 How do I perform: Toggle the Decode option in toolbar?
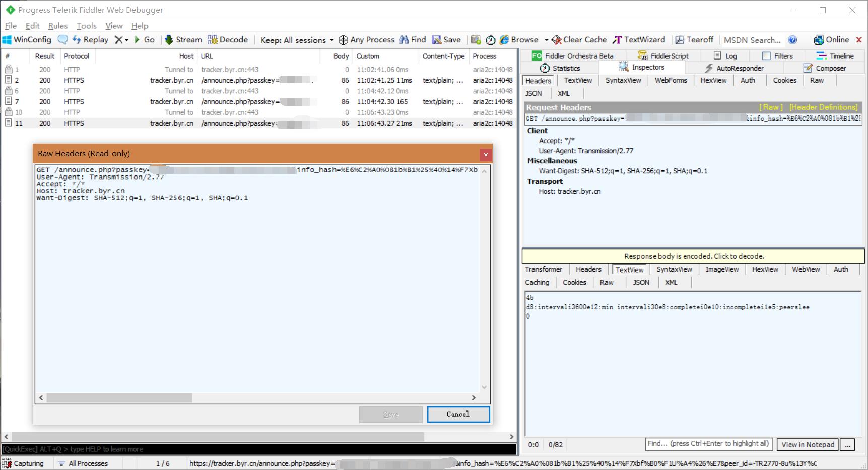[x=228, y=40]
